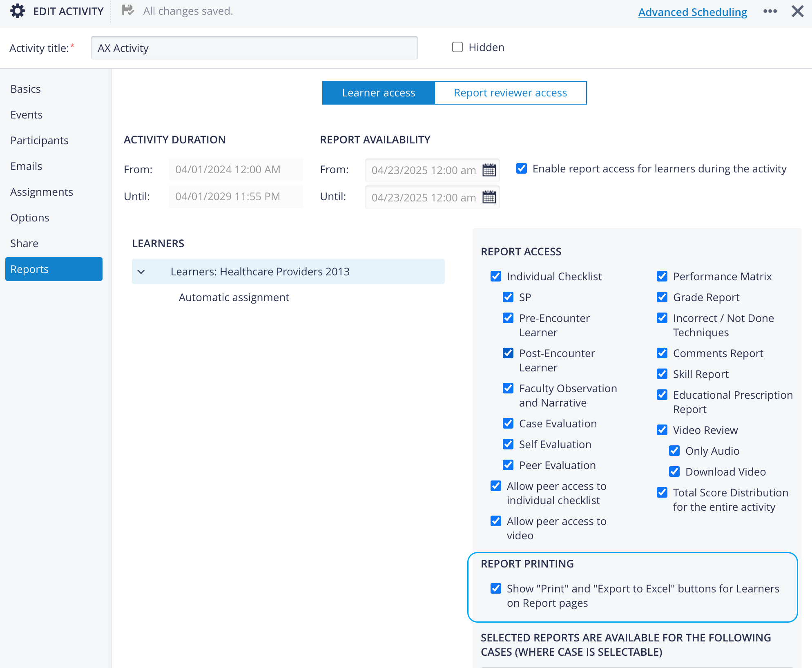Click the Activity title input field
This screenshot has width=812, height=668.
[254, 48]
